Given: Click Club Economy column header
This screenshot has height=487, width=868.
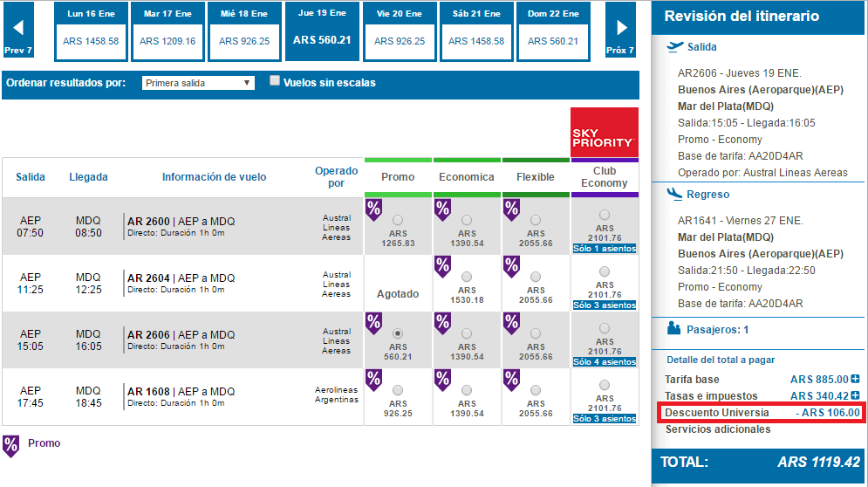Looking at the screenshot, I should (x=605, y=177).
